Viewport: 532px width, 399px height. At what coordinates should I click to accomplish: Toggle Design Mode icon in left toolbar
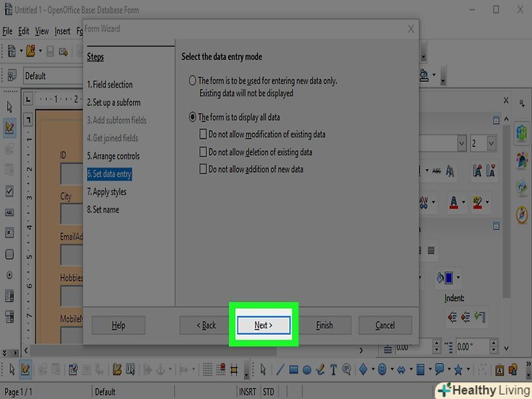(9, 127)
